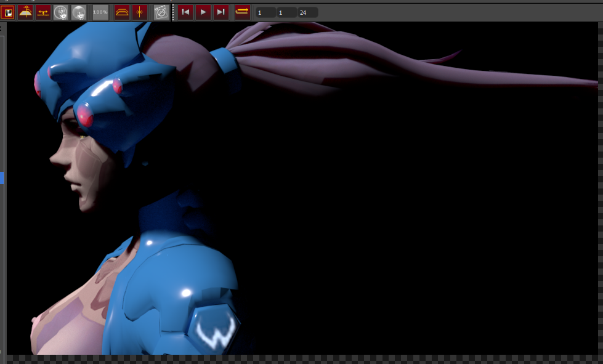
Task: Click the first frame field showing 1
Action: pyautogui.click(x=266, y=12)
